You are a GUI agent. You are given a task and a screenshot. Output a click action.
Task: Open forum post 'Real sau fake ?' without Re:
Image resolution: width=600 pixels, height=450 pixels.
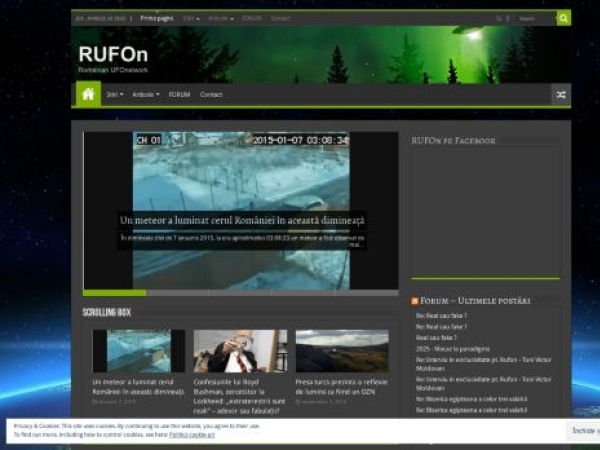click(436, 338)
